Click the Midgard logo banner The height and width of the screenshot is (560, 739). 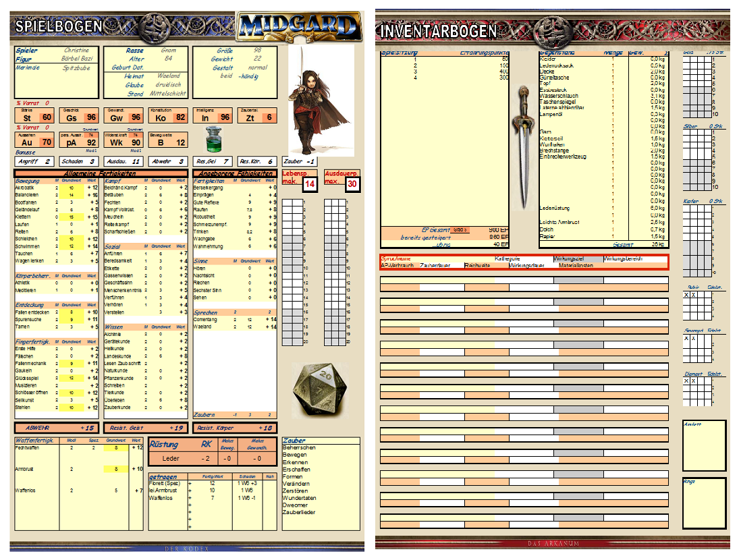click(x=298, y=27)
